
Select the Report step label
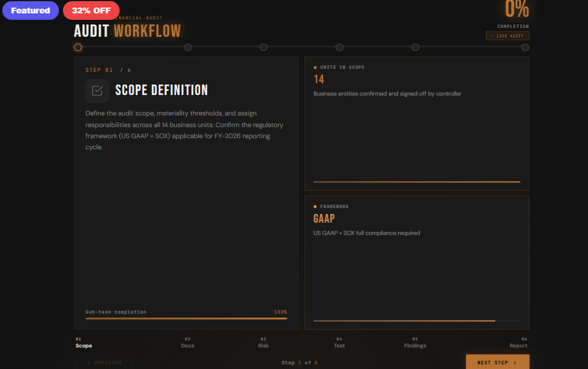(x=518, y=342)
